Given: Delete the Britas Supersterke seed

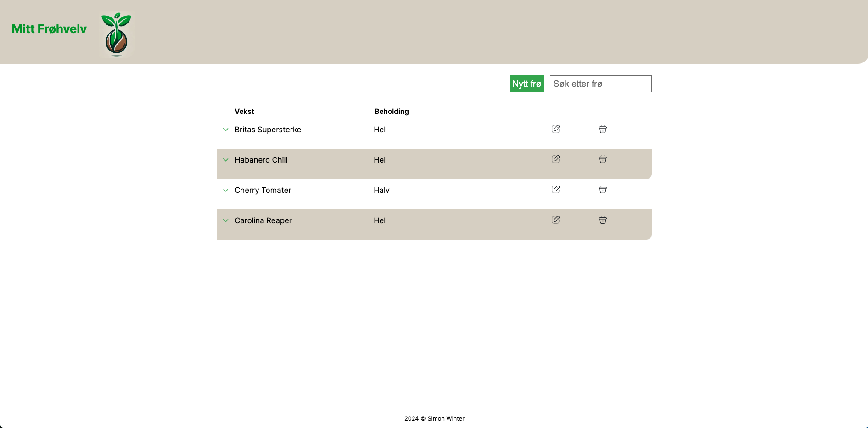Looking at the screenshot, I should coord(603,130).
